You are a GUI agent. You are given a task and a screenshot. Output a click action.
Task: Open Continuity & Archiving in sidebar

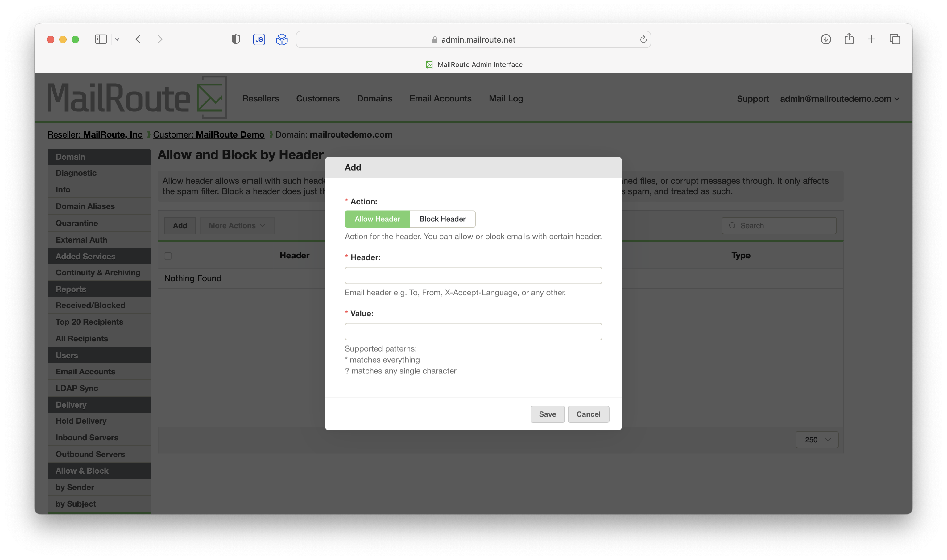[99, 273]
